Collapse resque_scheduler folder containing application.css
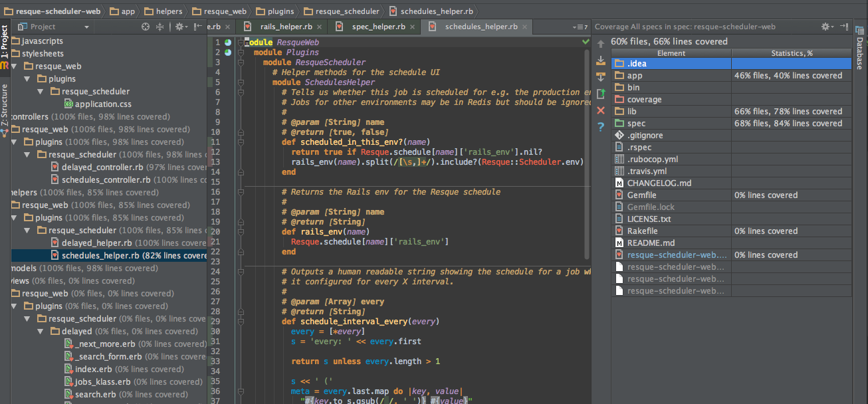 tap(42, 92)
